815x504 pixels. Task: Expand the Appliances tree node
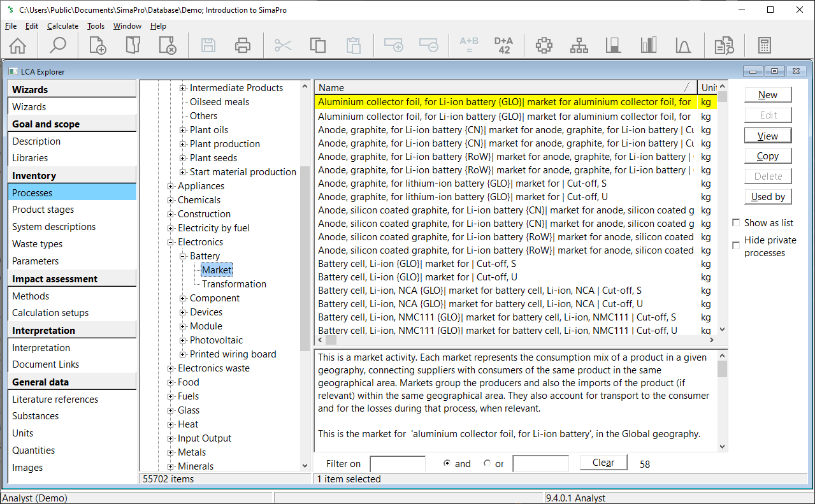tap(171, 186)
